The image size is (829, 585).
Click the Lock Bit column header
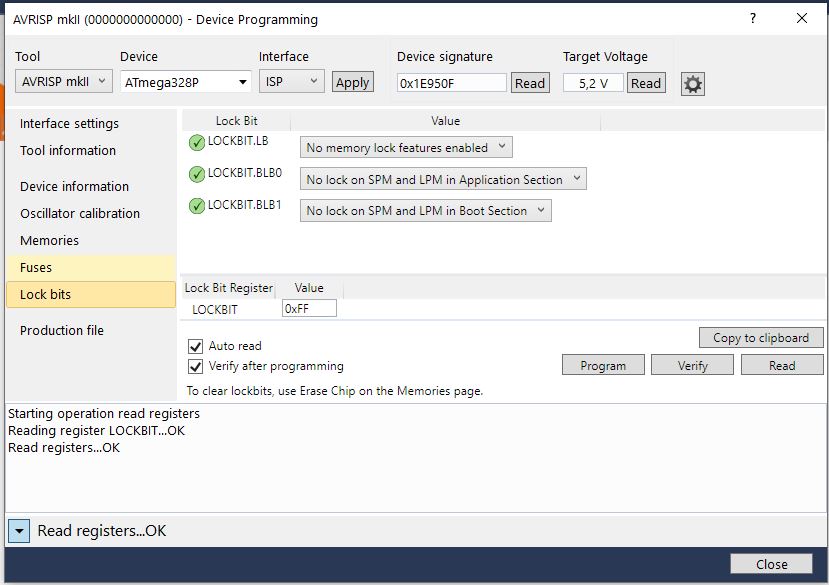236,121
